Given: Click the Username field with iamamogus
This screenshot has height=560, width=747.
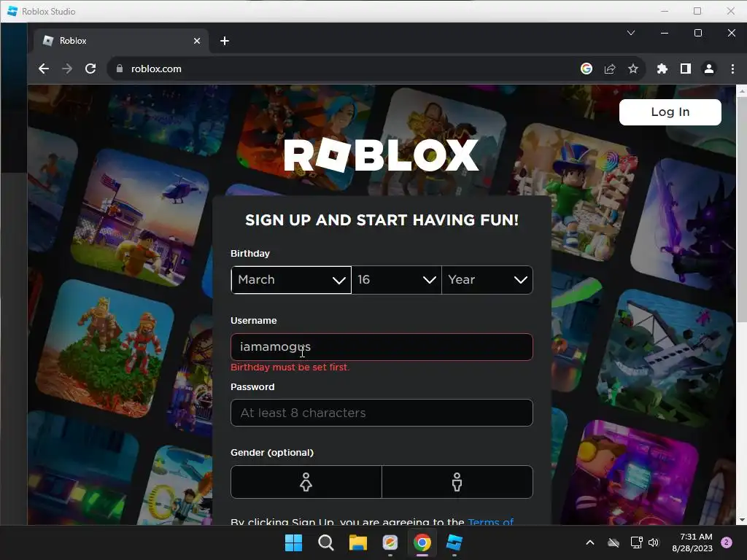Looking at the screenshot, I should click(382, 346).
